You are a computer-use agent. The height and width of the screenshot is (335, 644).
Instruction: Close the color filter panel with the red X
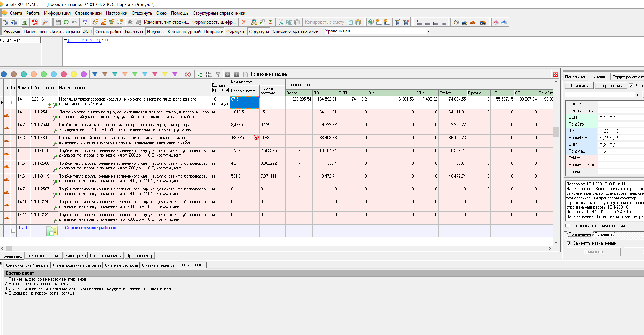click(x=555, y=75)
